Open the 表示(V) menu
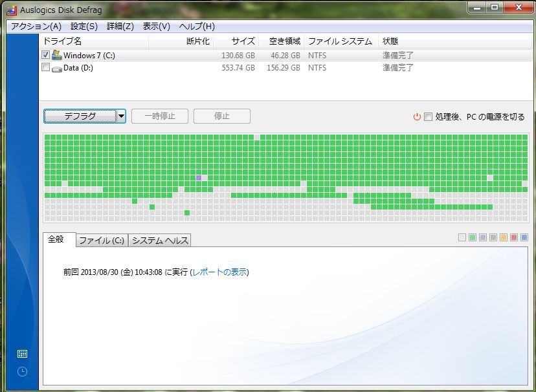Image resolution: width=536 pixels, height=392 pixels. click(x=156, y=27)
